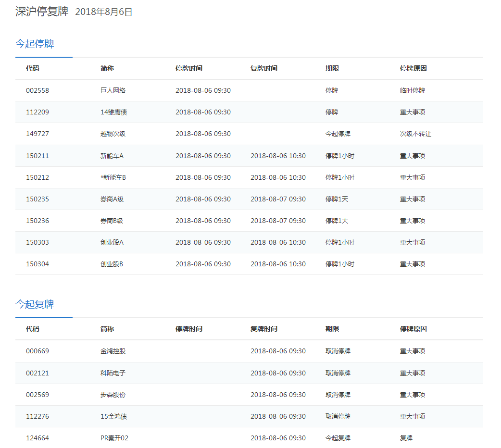Select the 今起复牌 section tab

(x=35, y=304)
